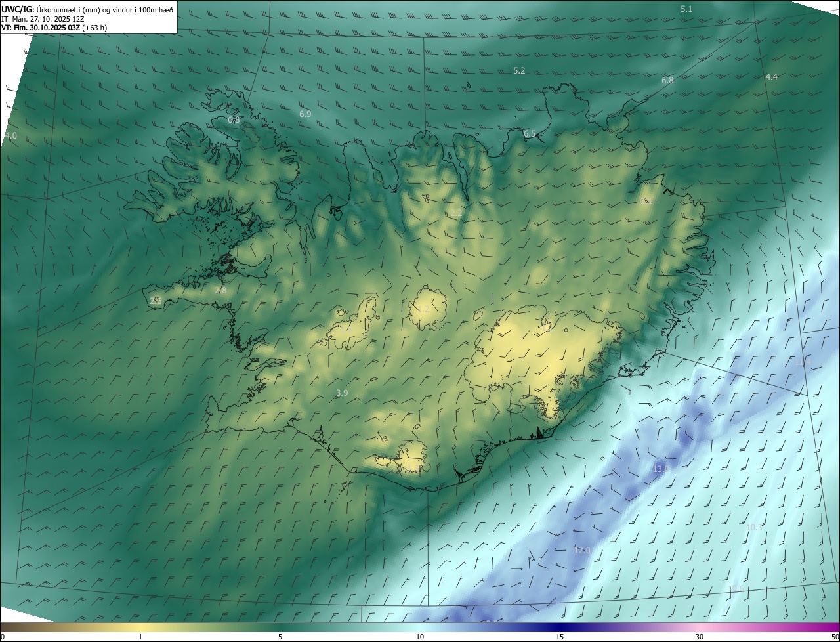Click the map value '3.9'

[341, 393]
